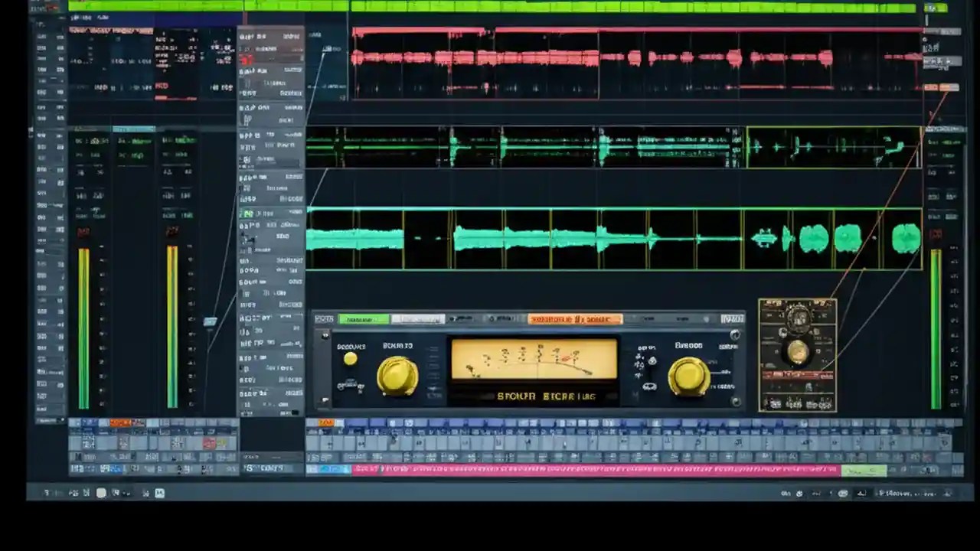The height and width of the screenshot is (551, 980).
Task: Open the hardware rack unit on the right panel
Action: pos(796,352)
